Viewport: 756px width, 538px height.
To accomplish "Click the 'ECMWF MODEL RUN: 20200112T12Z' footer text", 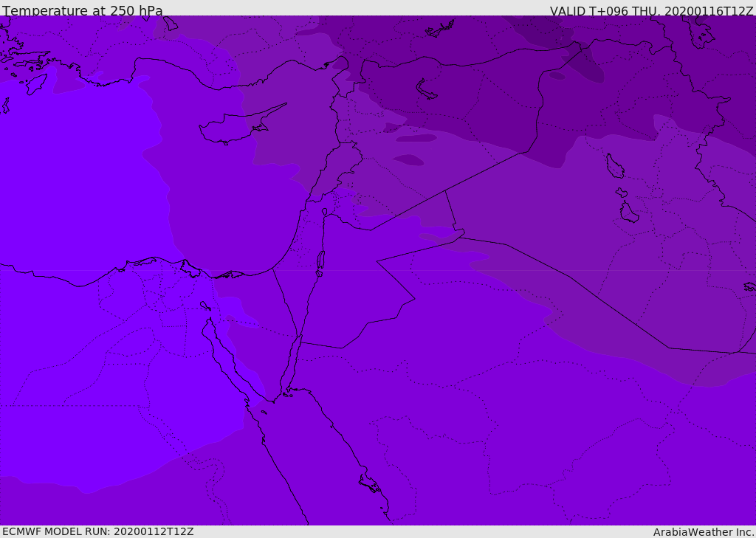I will [x=98, y=531].
